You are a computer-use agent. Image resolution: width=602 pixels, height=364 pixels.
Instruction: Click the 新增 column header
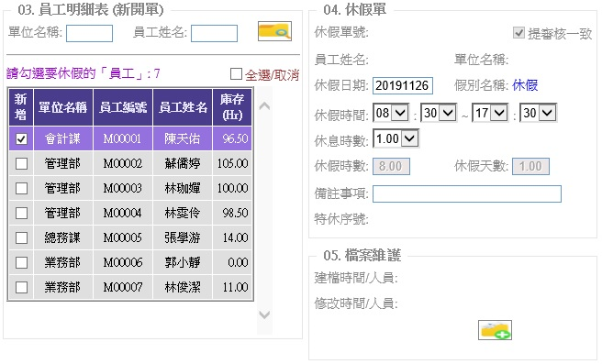21,107
